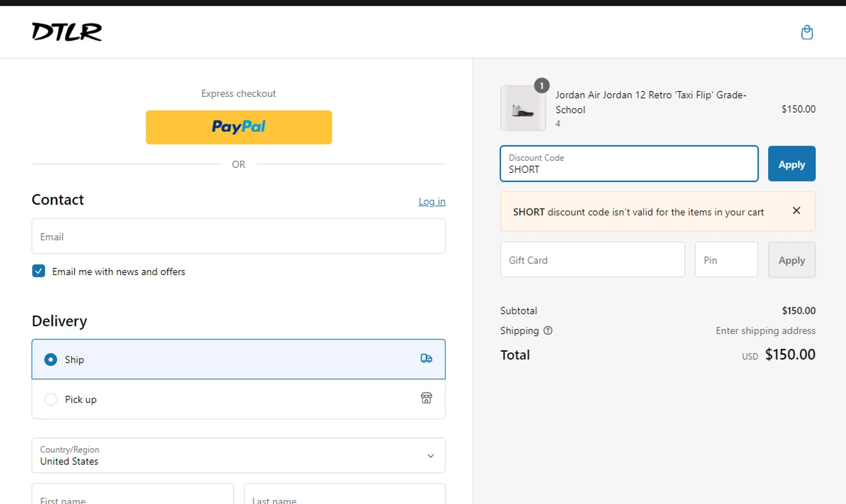Click the Total USD $150.00 amount
The image size is (846, 504).
tap(779, 355)
